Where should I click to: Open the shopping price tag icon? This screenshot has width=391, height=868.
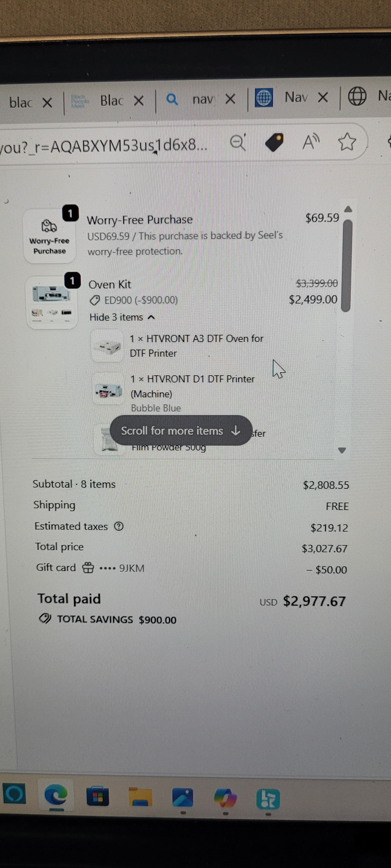(274, 142)
